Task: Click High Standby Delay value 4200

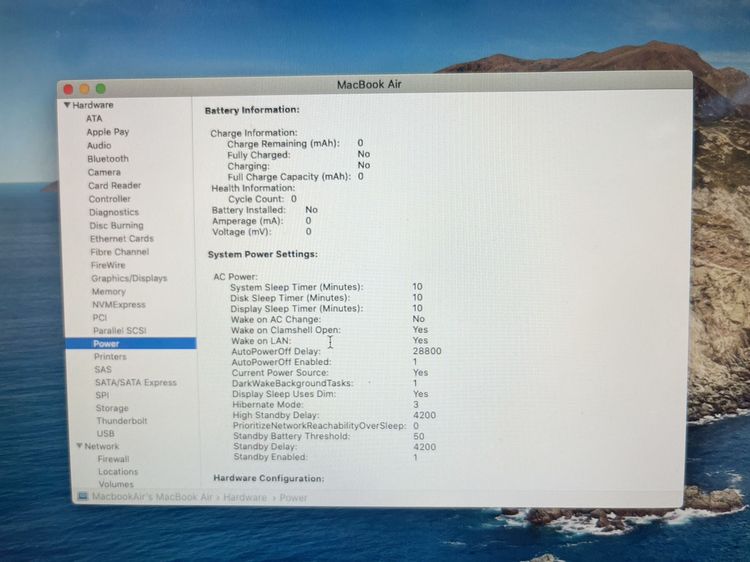Action: point(425,415)
